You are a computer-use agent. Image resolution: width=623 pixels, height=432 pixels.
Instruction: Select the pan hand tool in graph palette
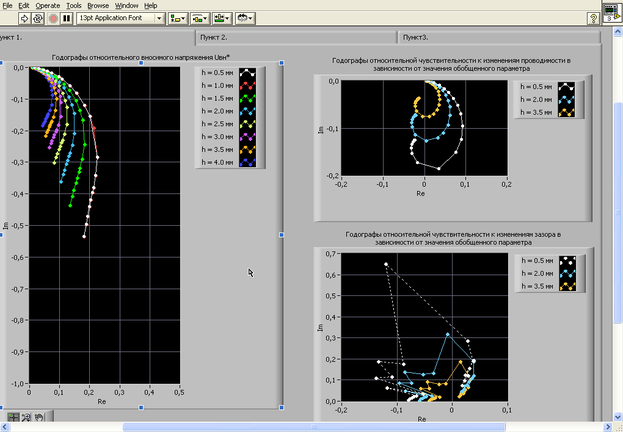pyautogui.click(x=38, y=416)
